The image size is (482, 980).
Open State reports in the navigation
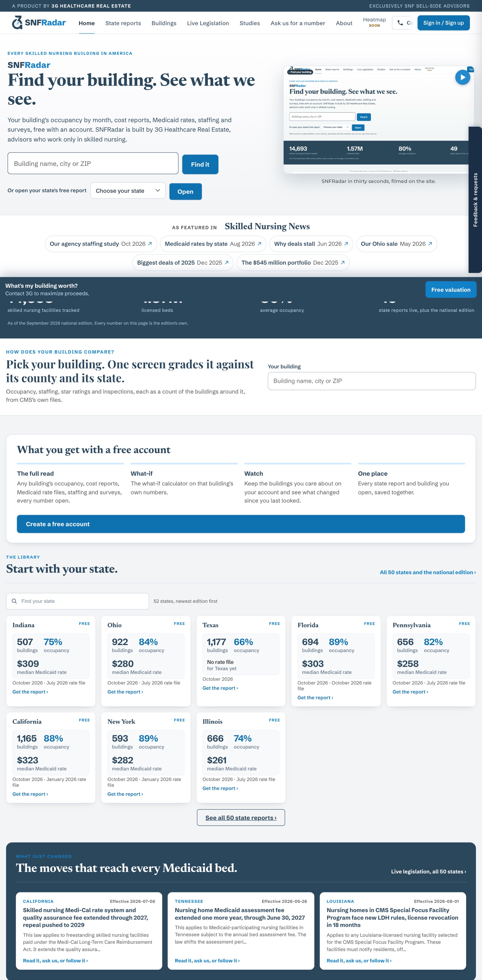pyautogui.click(x=123, y=23)
